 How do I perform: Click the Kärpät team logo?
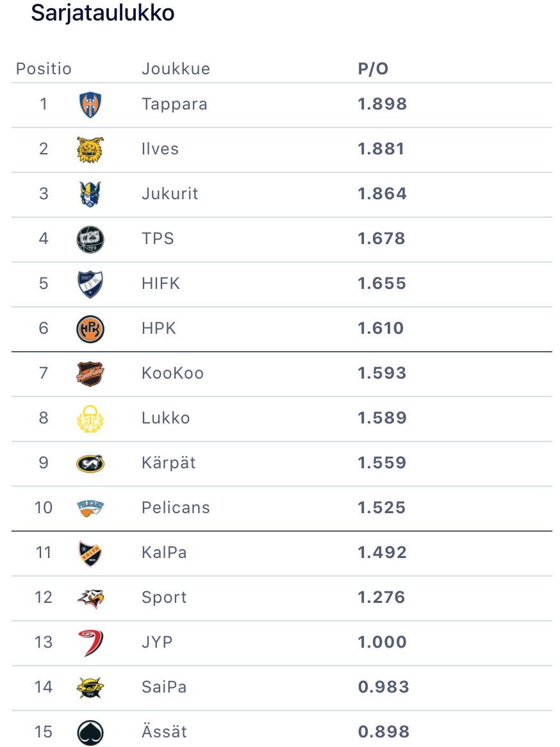coord(90,463)
